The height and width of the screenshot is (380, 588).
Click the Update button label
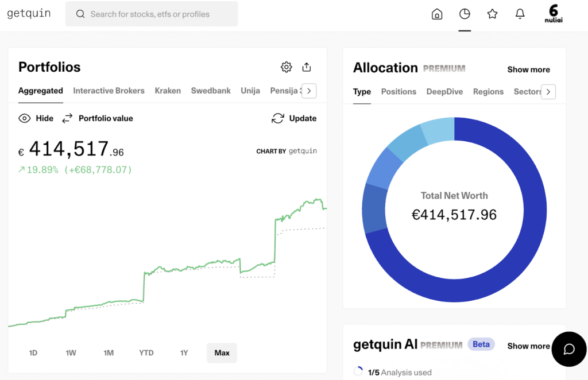tap(303, 118)
